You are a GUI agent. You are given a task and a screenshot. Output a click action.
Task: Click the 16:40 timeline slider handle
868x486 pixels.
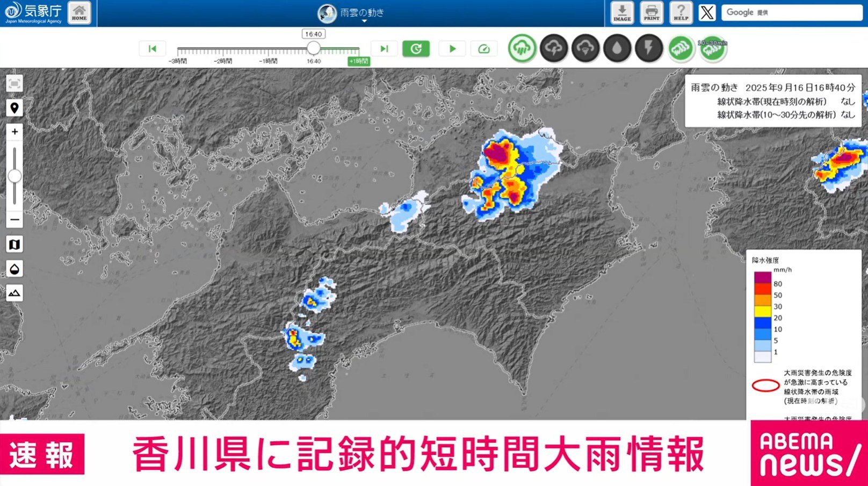tap(314, 49)
